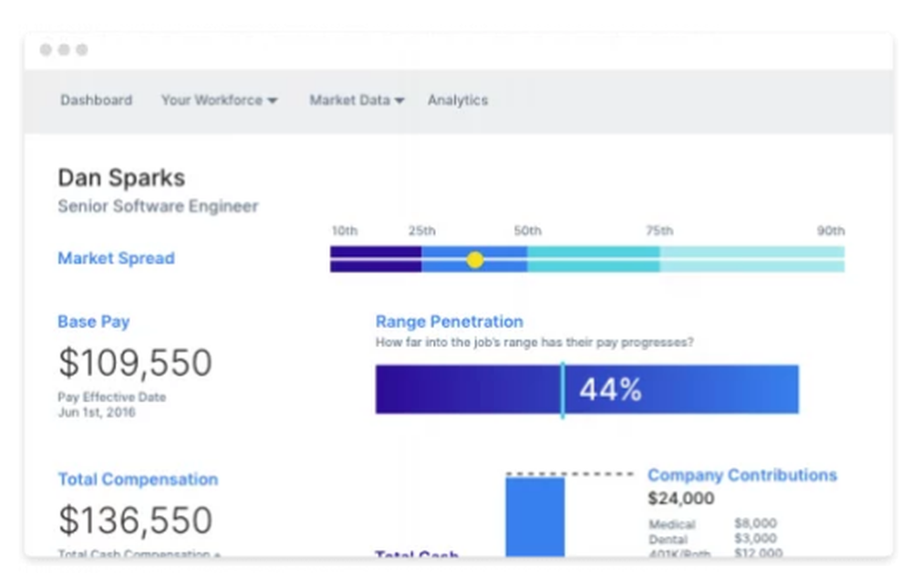
Task: Click the Pay Effective Date label
Action: (111, 397)
